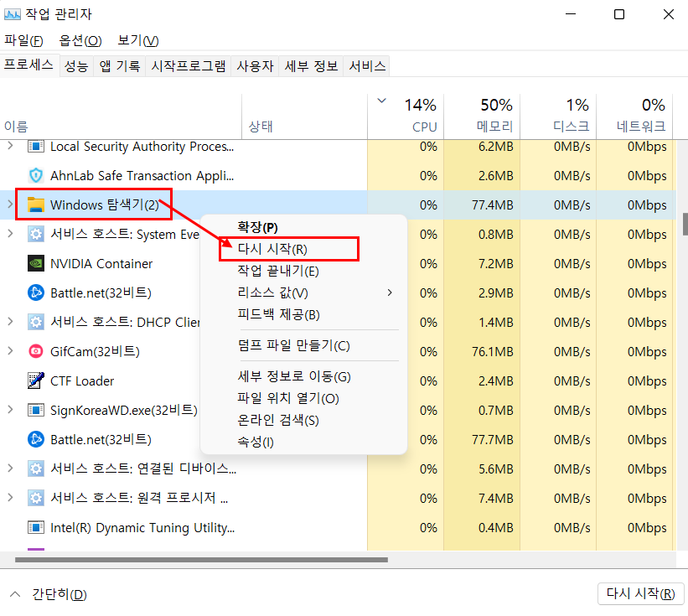Click the sort chevron above the CPU column
This screenshot has height=616, width=688.
pyautogui.click(x=382, y=101)
